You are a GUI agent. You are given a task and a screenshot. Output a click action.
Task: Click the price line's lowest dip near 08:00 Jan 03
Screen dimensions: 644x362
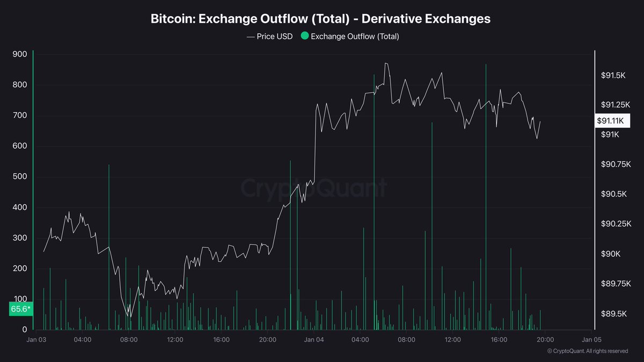click(x=129, y=316)
